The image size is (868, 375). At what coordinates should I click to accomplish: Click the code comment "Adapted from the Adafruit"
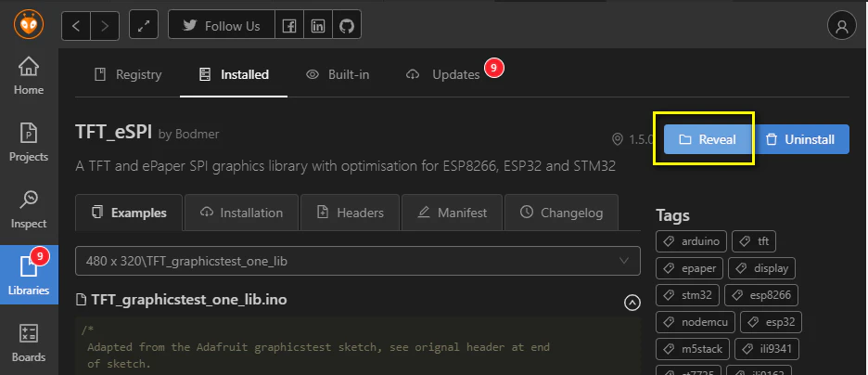click(167, 347)
